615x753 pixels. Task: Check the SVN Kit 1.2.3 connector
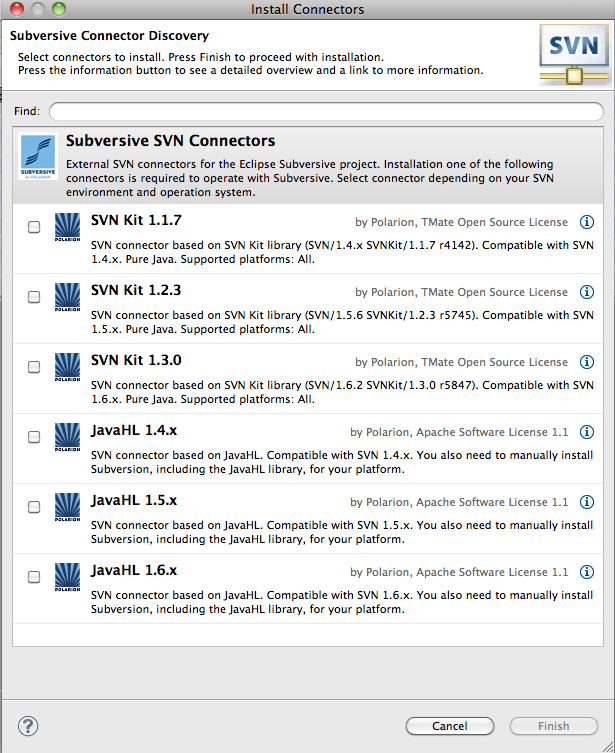34,297
